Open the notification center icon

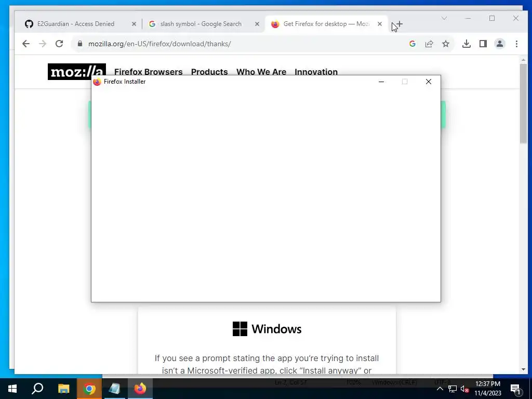click(516, 389)
